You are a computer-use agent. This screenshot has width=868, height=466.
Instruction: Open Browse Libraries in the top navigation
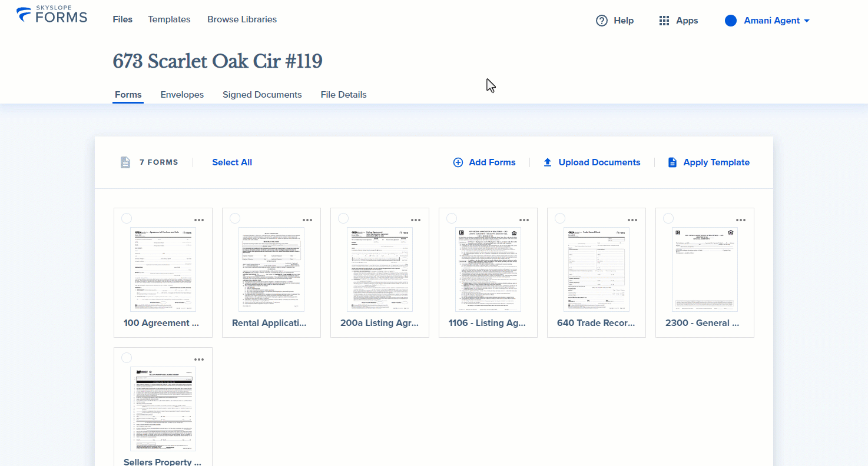pos(242,19)
